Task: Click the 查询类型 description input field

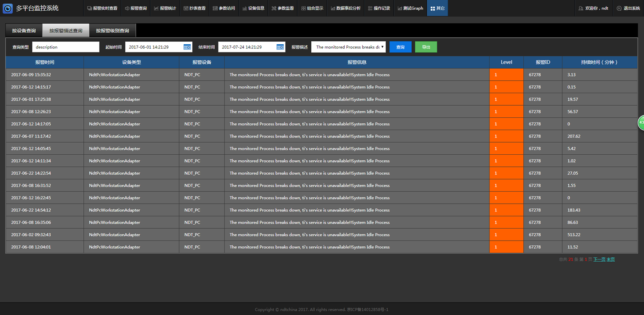Action: coord(66,47)
